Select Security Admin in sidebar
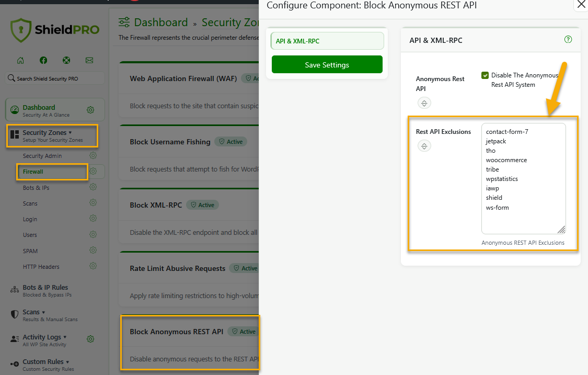 (x=42, y=156)
